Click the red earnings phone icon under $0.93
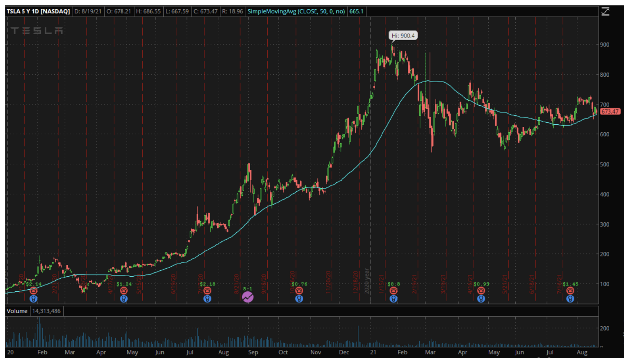This screenshot has height=364, width=633. (481, 291)
